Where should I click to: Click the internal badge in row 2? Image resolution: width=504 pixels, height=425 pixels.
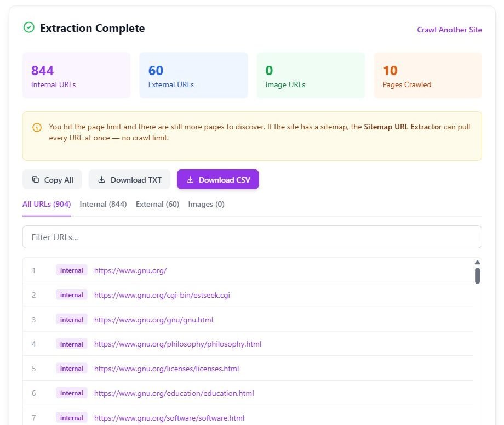click(x=71, y=295)
